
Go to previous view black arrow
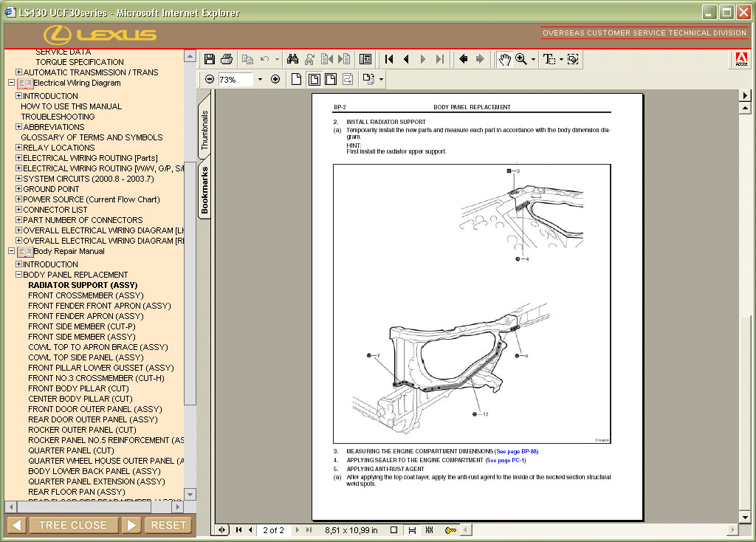pyautogui.click(x=464, y=59)
